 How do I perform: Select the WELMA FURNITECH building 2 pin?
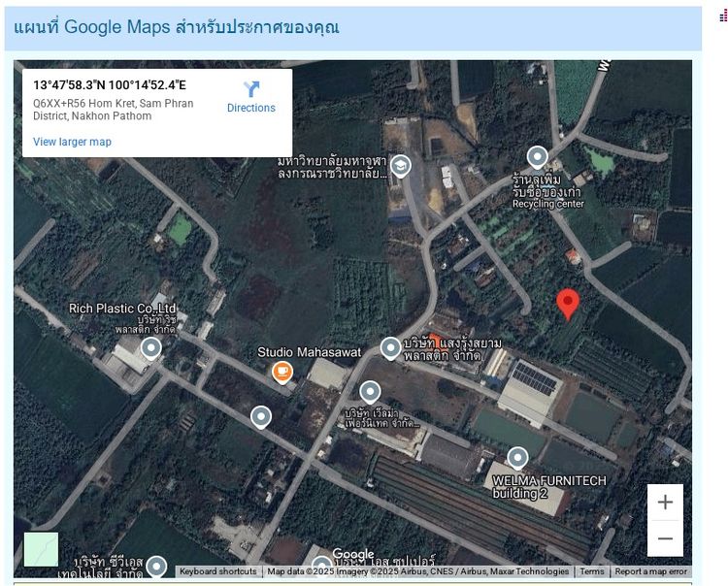(517, 458)
